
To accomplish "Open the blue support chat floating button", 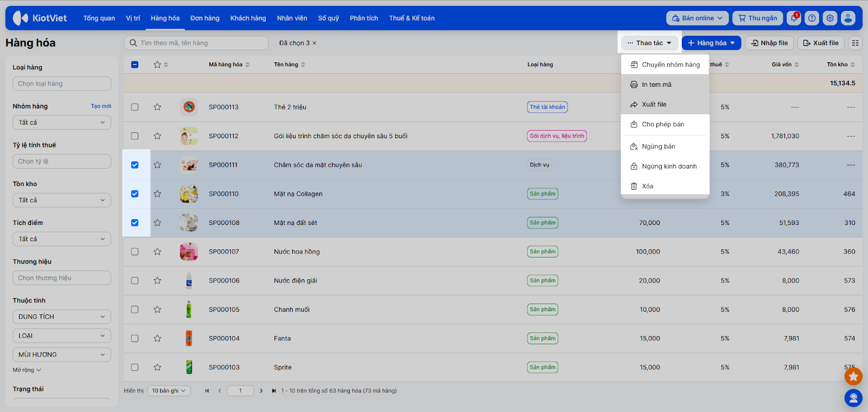I will [853, 398].
